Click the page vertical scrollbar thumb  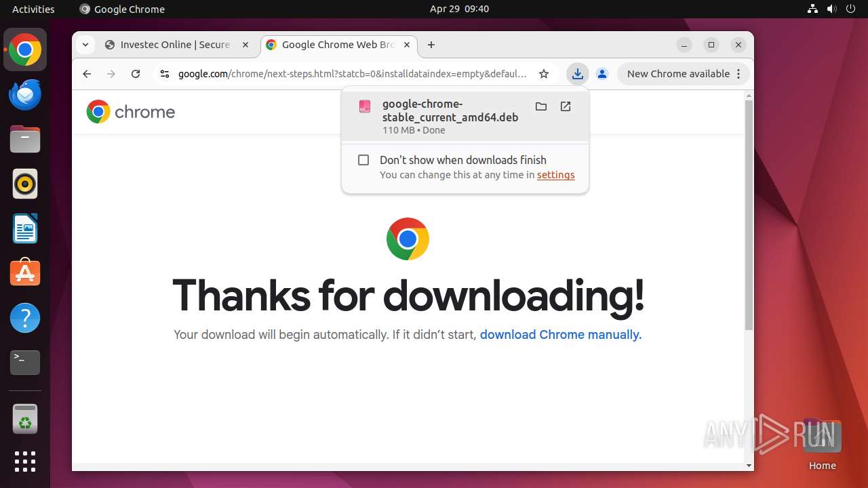coord(749,214)
